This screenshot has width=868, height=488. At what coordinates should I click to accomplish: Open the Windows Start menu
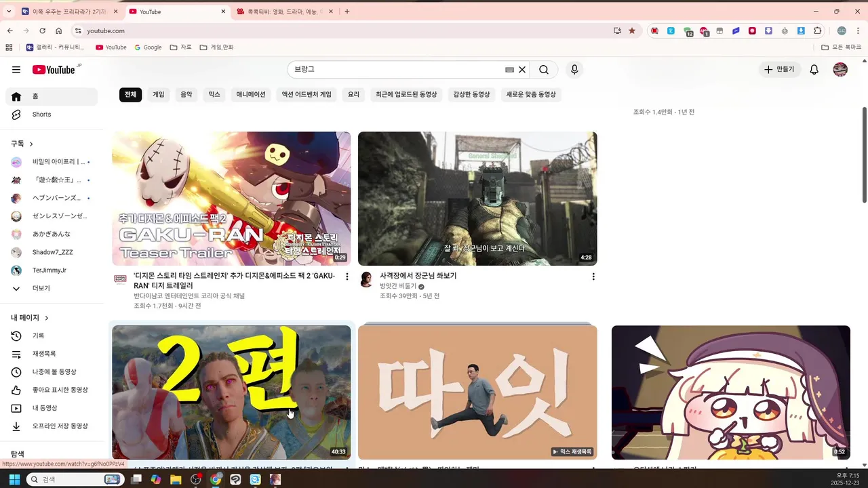click(x=14, y=479)
